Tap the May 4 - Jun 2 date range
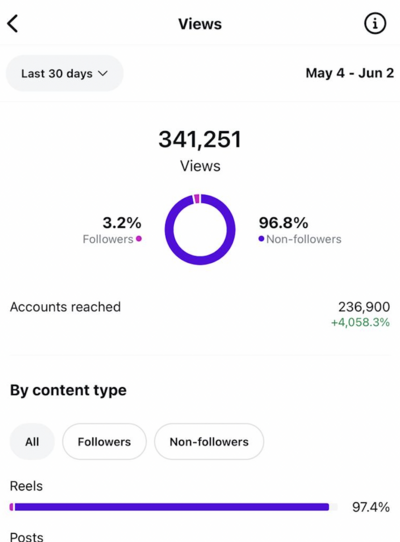 [x=350, y=73]
